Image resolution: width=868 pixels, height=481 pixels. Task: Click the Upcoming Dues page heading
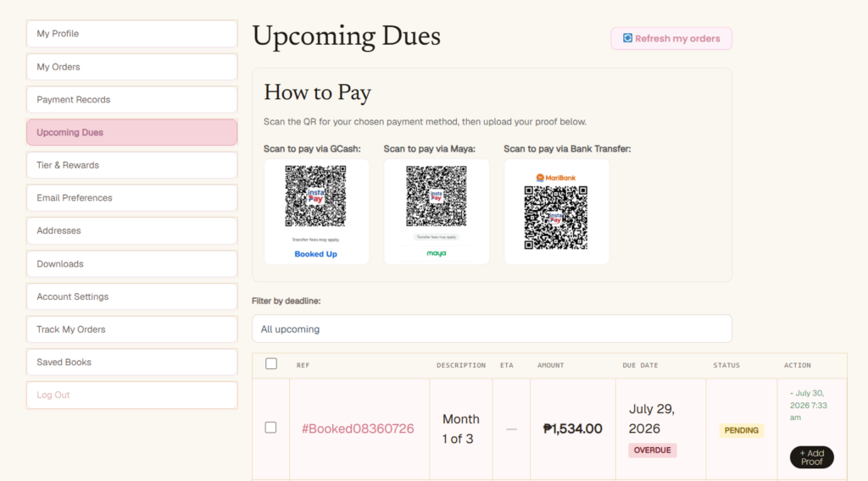(346, 37)
